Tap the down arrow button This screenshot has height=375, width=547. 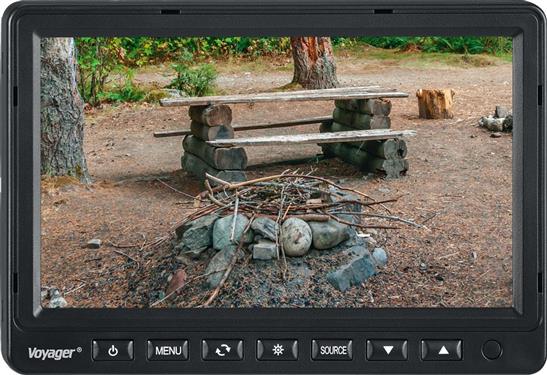coord(387,350)
